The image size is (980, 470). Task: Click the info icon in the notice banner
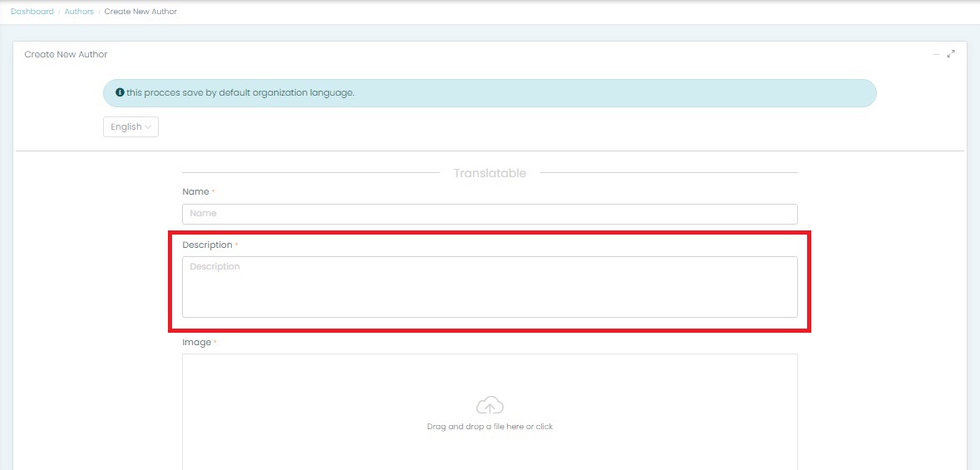coord(120,92)
